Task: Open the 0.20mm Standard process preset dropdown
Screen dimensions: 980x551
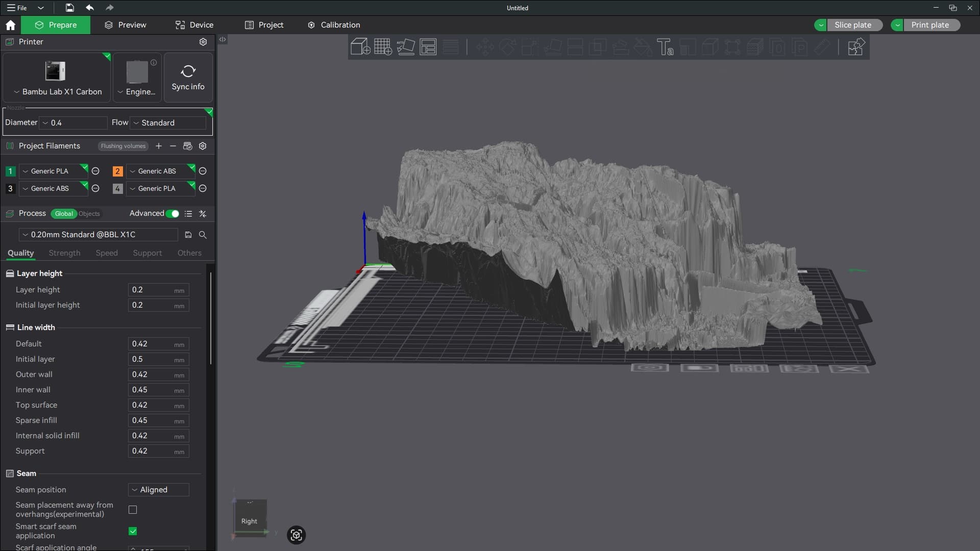Action: coord(98,235)
